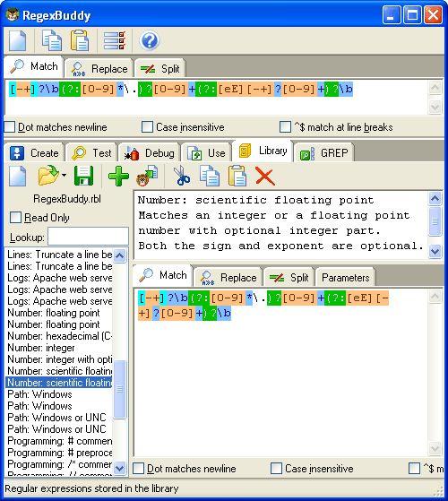Image resolution: width=448 pixels, height=501 pixels.
Task: Click the green plus Add regex icon
Action: 118,176
